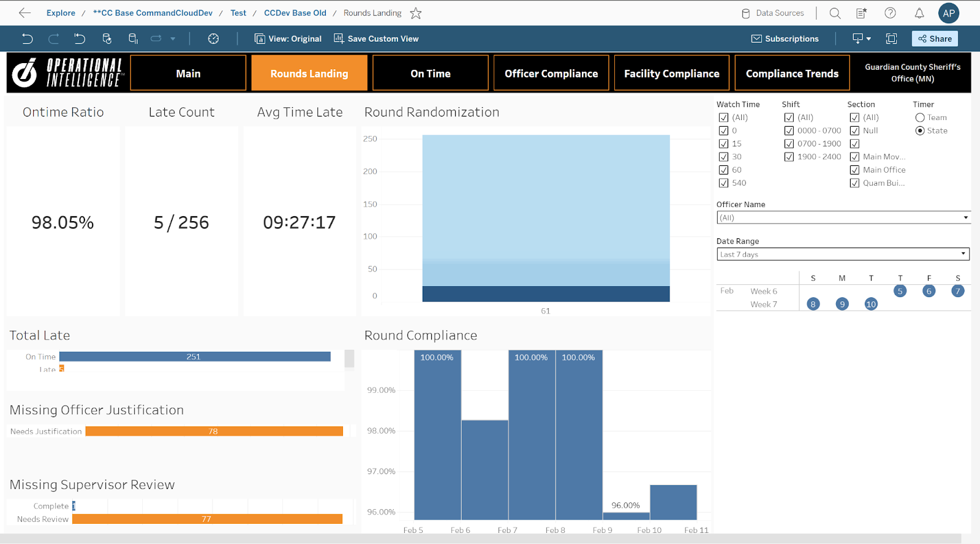Select the Rounds Landing tab
Image resolution: width=980 pixels, height=544 pixels.
309,73
